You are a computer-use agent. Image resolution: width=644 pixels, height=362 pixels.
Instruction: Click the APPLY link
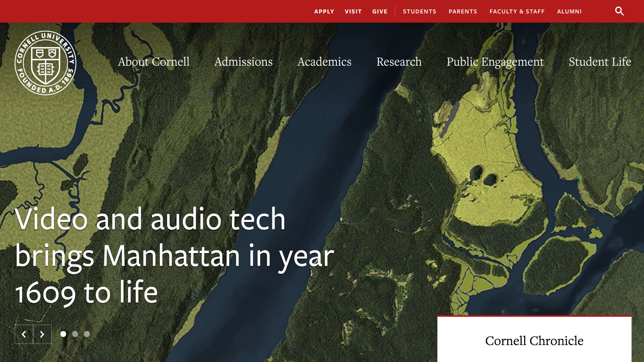coord(324,11)
